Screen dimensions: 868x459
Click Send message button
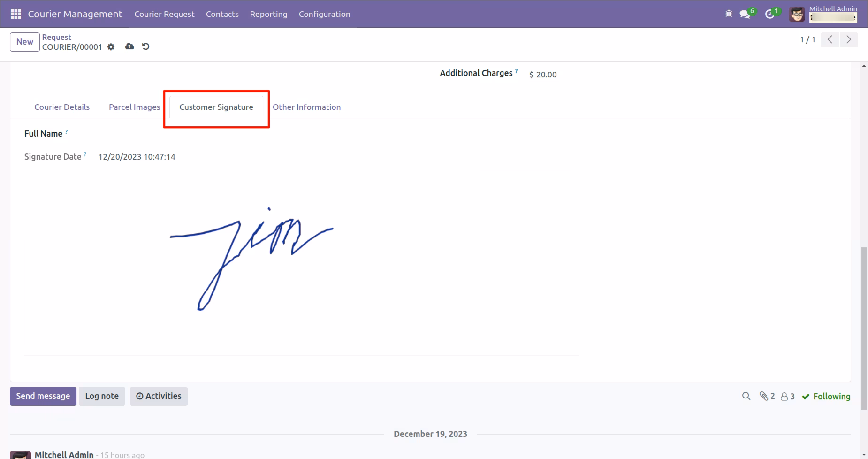43,396
